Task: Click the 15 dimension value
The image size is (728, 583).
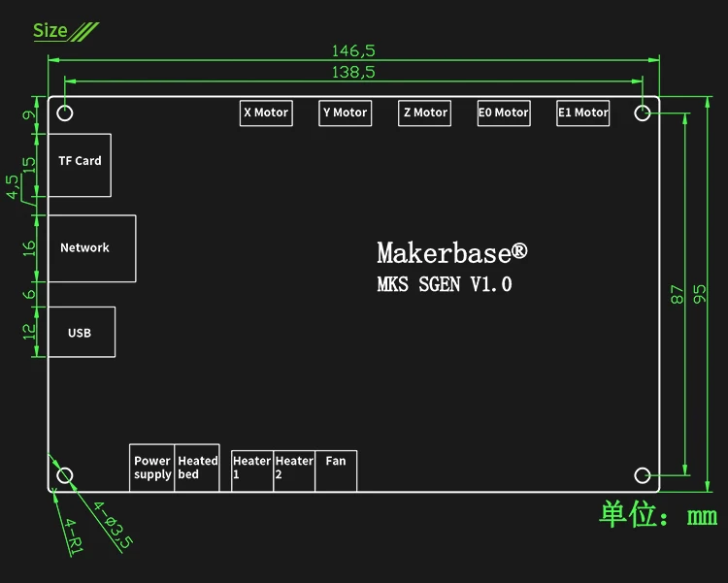Action: click(29, 165)
